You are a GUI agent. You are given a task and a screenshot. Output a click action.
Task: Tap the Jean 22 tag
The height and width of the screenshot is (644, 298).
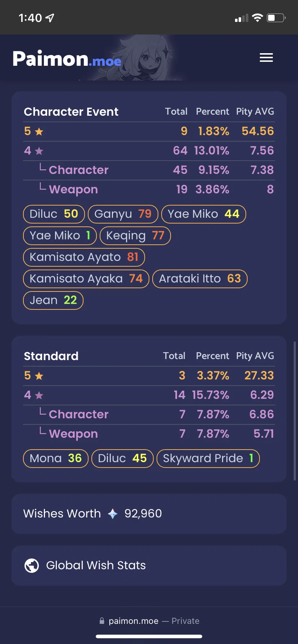[53, 300]
